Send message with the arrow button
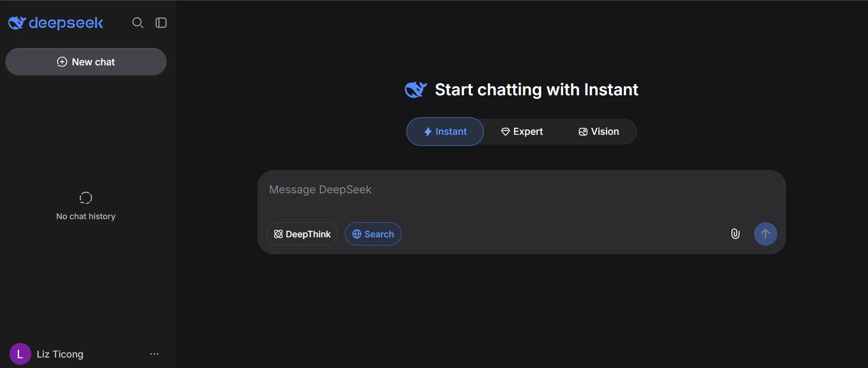868x368 pixels. tap(765, 234)
